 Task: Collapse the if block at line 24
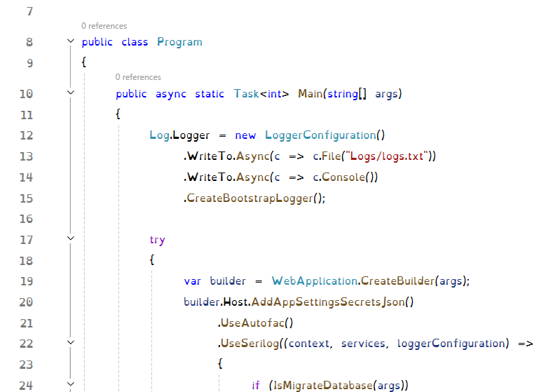click(x=71, y=384)
